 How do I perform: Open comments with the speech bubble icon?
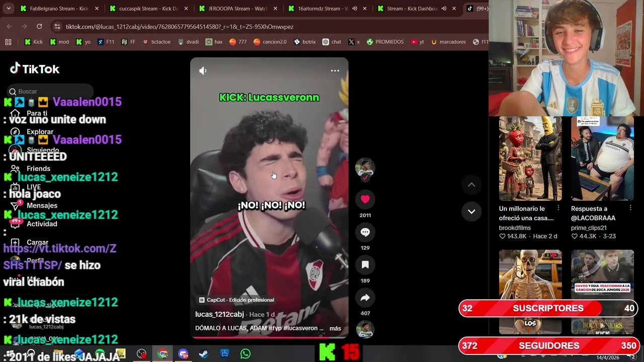[x=365, y=232]
